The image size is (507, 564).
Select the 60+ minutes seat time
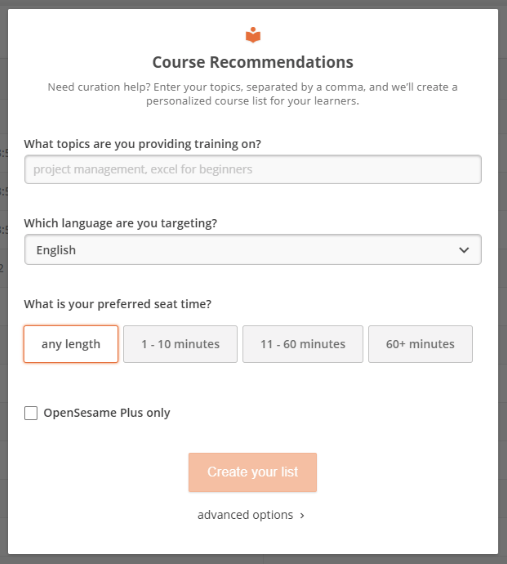tap(420, 344)
